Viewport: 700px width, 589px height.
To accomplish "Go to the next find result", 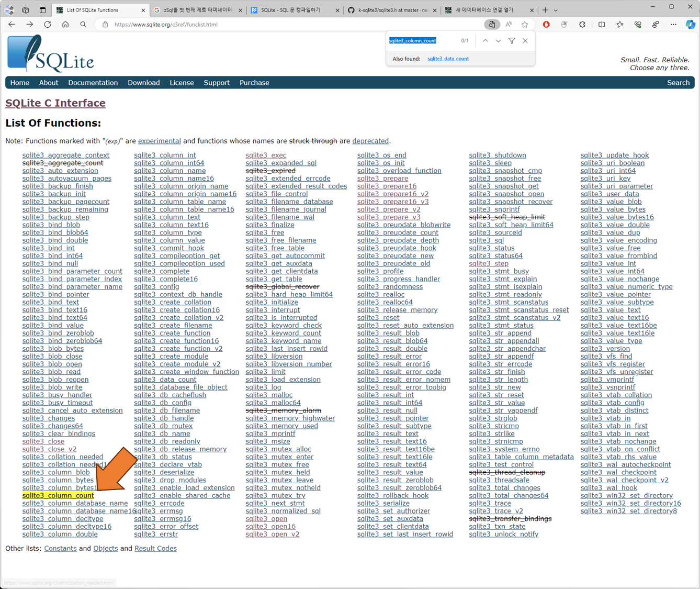I will [x=498, y=41].
